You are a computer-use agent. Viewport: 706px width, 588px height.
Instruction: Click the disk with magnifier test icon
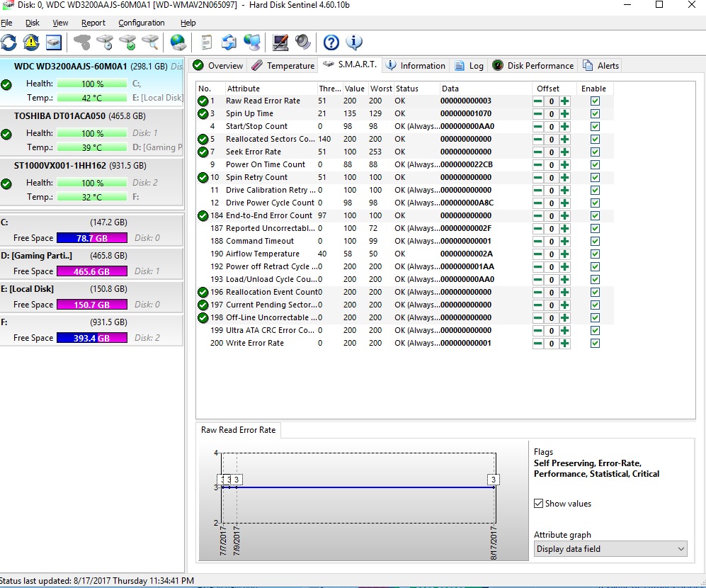[150, 43]
